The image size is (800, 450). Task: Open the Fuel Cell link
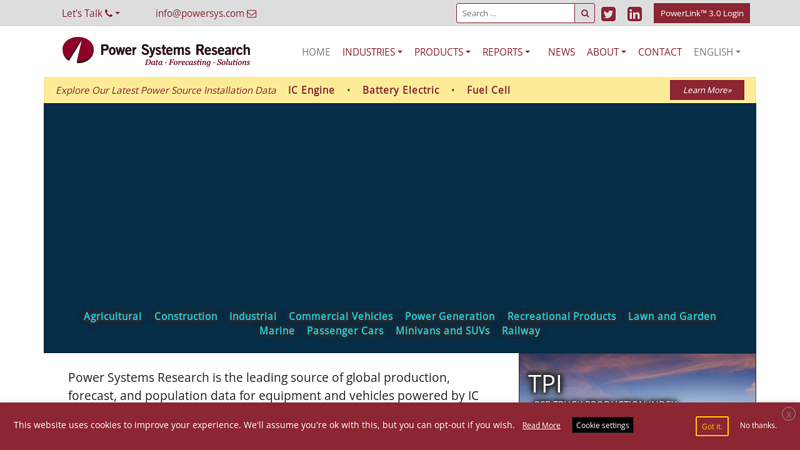pos(488,90)
